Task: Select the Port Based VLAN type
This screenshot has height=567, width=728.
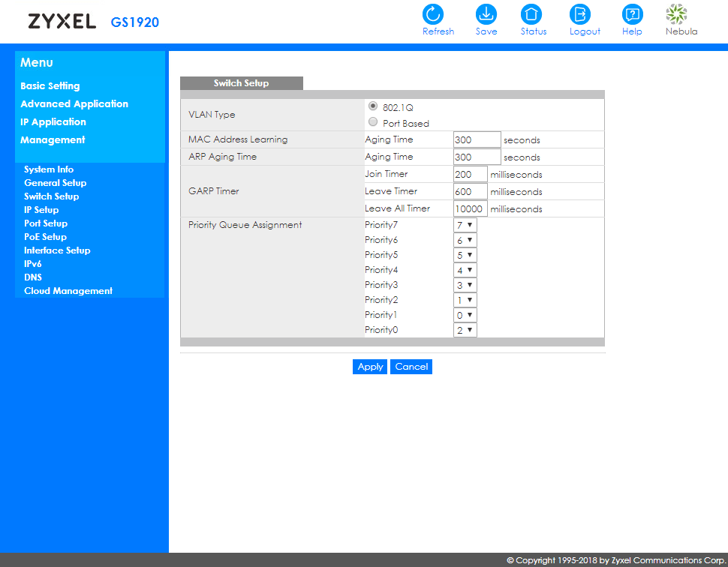Action: (x=374, y=122)
